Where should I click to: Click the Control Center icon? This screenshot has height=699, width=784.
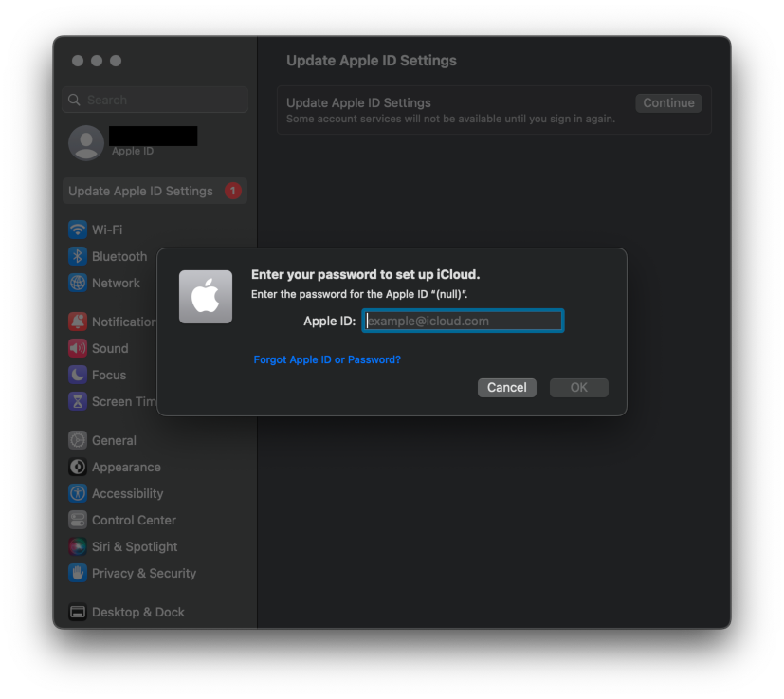click(77, 520)
